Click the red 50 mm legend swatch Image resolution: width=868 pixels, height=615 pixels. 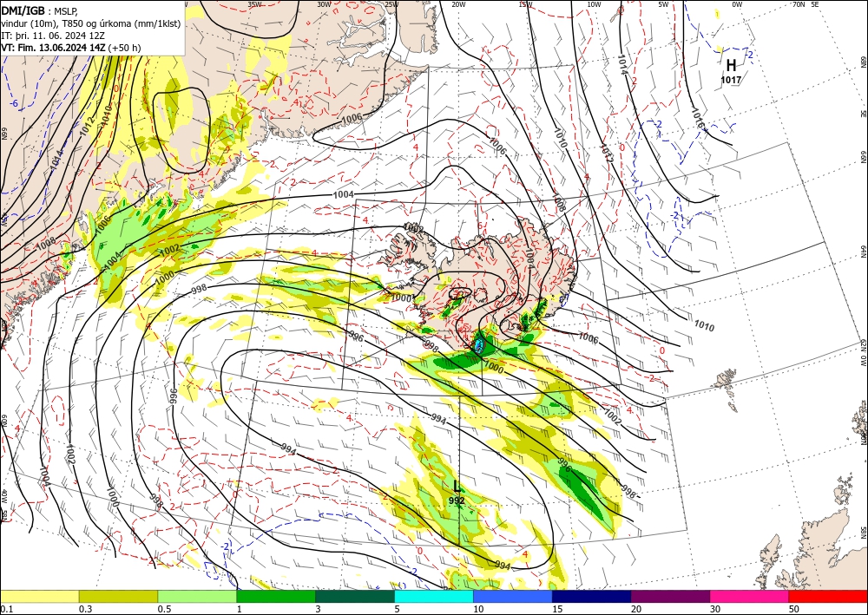[828, 596]
